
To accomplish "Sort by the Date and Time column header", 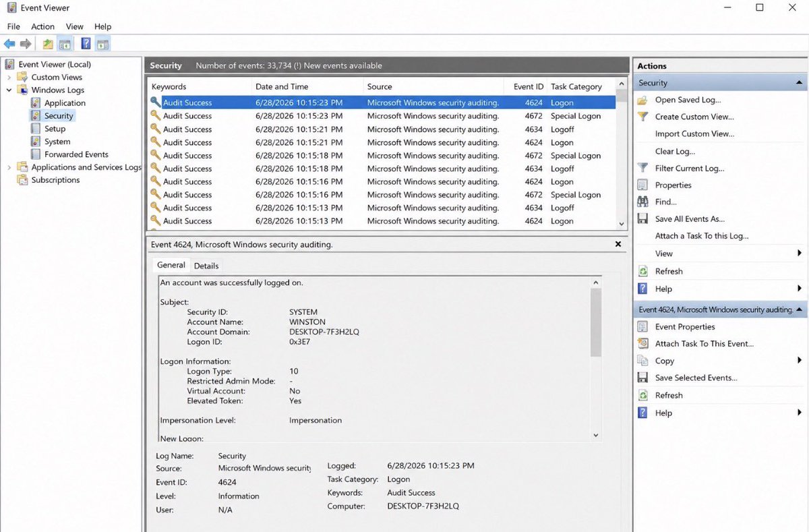I will [307, 86].
